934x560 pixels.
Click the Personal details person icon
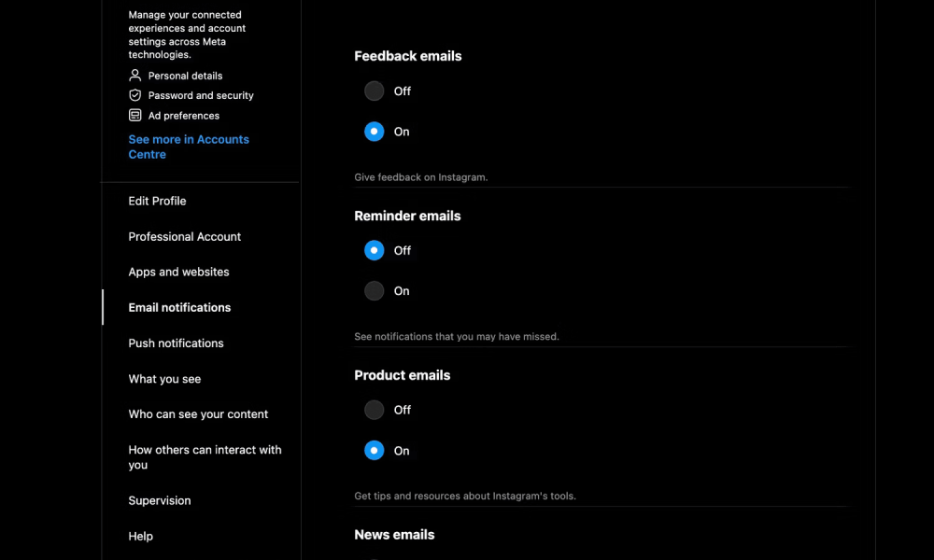tap(135, 76)
